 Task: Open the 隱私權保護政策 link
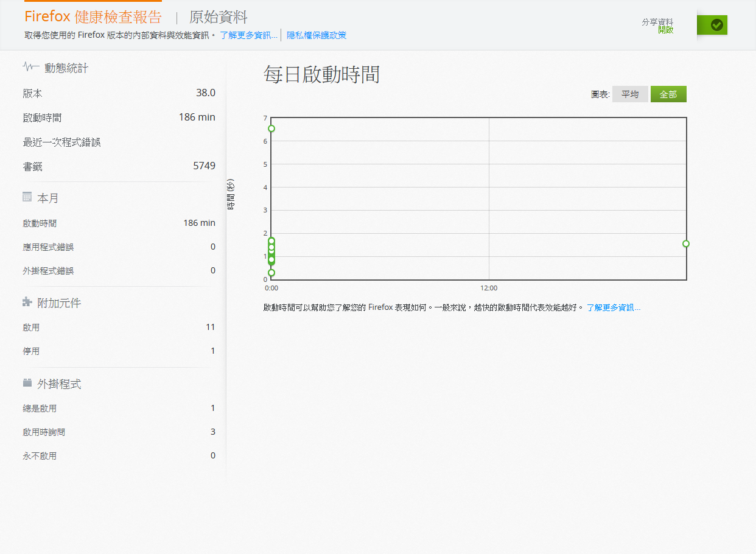(x=317, y=35)
